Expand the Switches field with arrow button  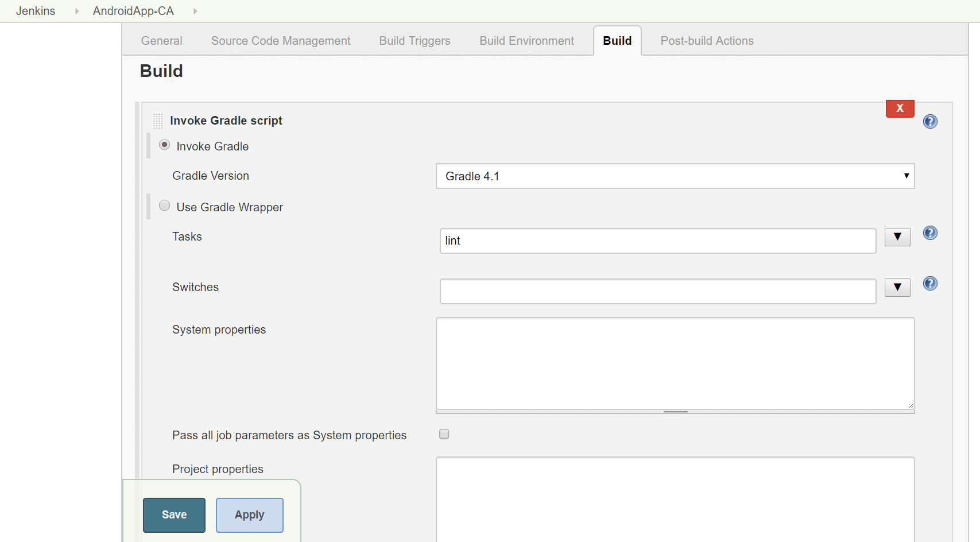[x=897, y=288]
